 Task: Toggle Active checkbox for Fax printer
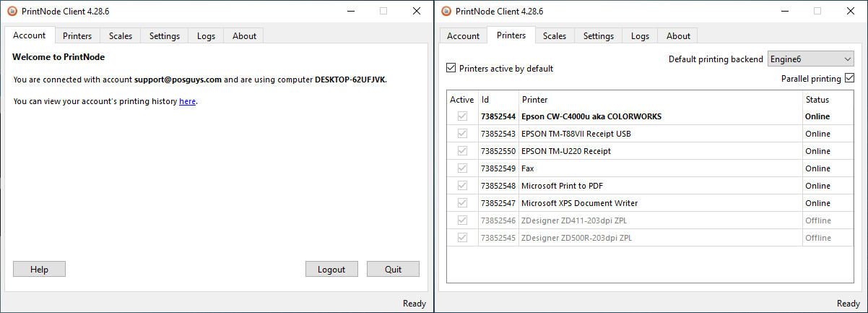coord(462,168)
